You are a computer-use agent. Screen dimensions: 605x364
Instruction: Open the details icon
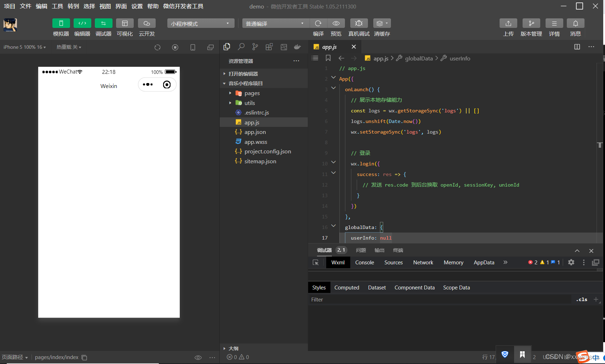coord(554,23)
